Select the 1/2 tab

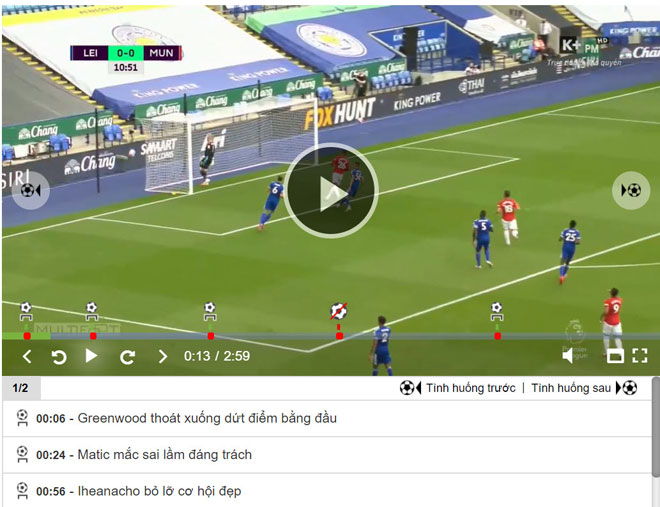[x=21, y=388]
